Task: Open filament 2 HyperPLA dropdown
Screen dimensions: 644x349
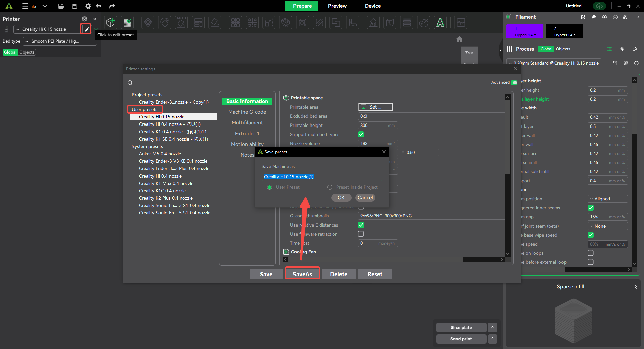Action: (x=565, y=35)
